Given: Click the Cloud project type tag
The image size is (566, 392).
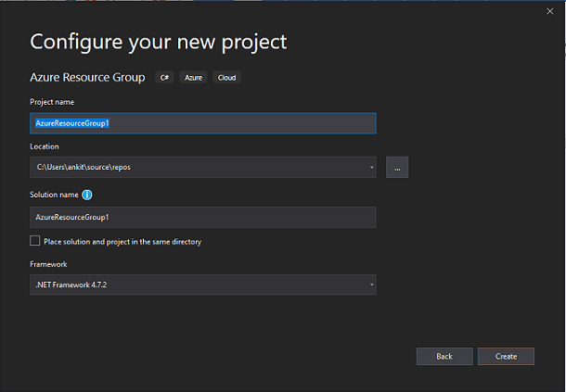Looking at the screenshot, I should [x=226, y=78].
